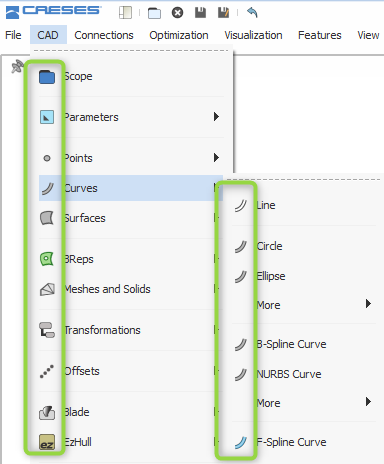The image size is (384, 464).
Task: Expand More arrow below Ellipse
Action: (x=368, y=304)
